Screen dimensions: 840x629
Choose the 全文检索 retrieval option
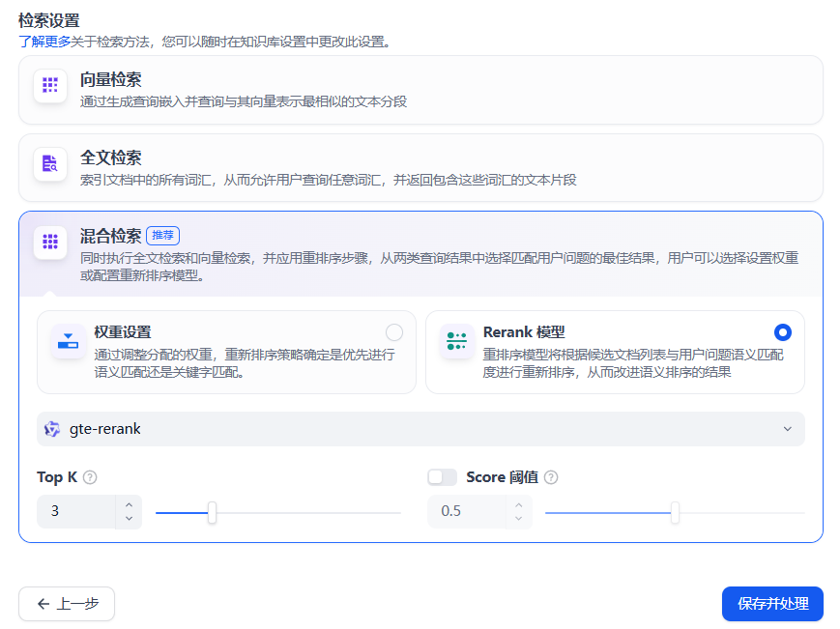[420, 168]
